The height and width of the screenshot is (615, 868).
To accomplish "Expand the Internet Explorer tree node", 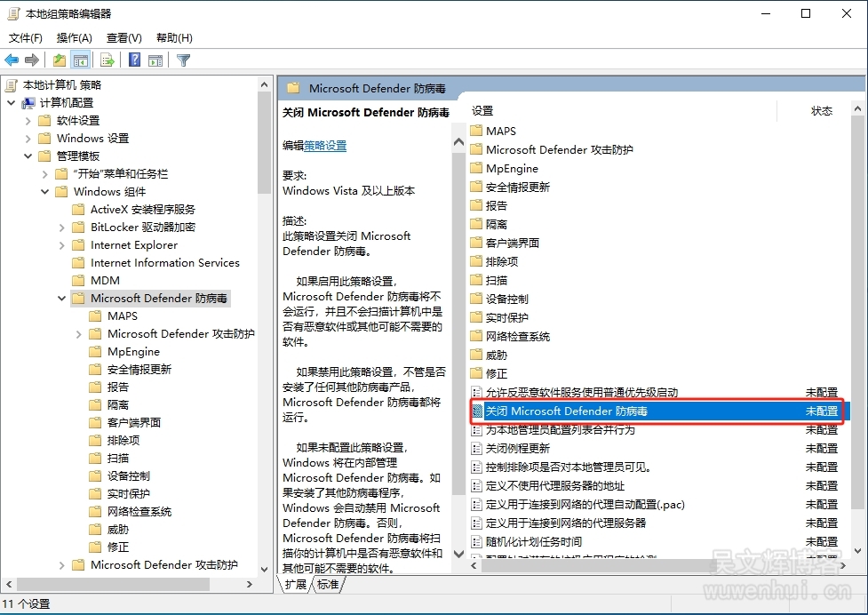I will tap(62, 245).
